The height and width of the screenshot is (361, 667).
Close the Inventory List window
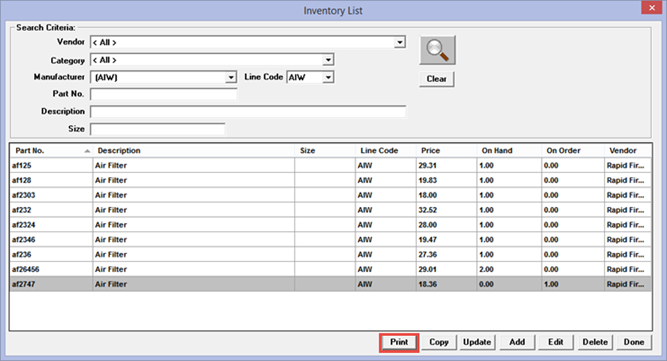point(652,8)
